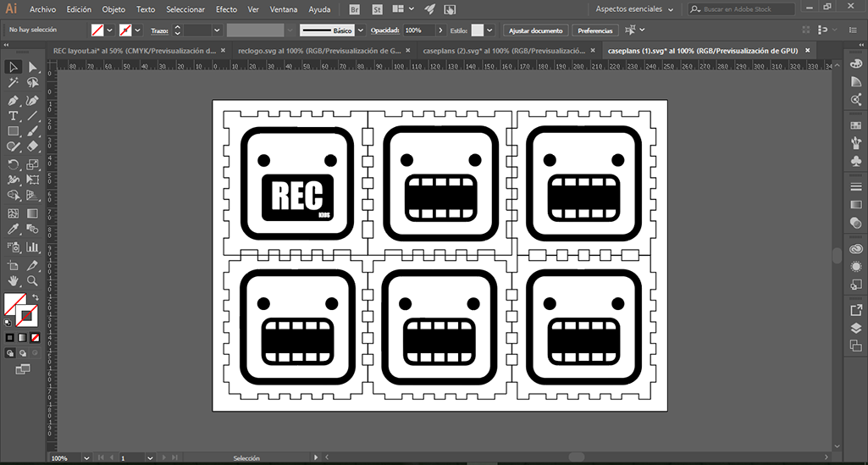The image size is (868, 465).
Task: Open the Estilo graphic style dropdown
Action: pyautogui.click(x=490, y=30)
